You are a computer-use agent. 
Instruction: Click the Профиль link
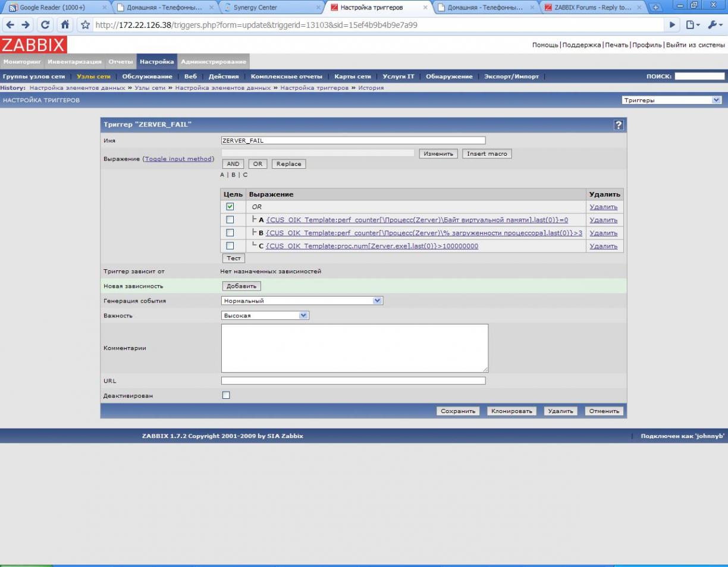click(647, 45)
